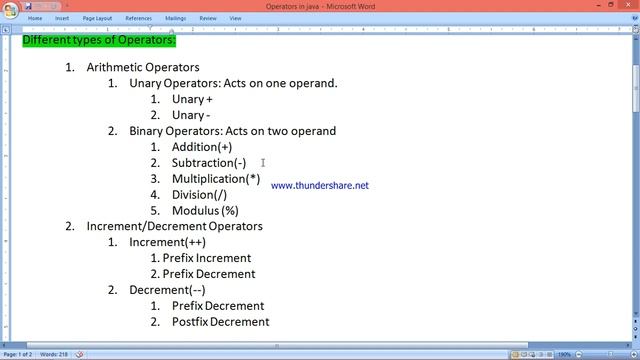Click 'Binary Operators: Acts on two operand' text
Screen dimensions: 640x360
233,131
